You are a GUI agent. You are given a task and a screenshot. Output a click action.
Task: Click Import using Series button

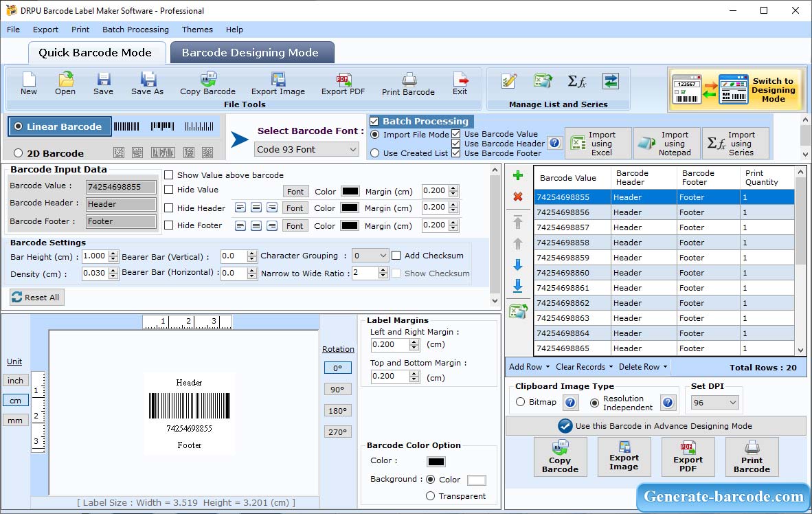(736, 144)
